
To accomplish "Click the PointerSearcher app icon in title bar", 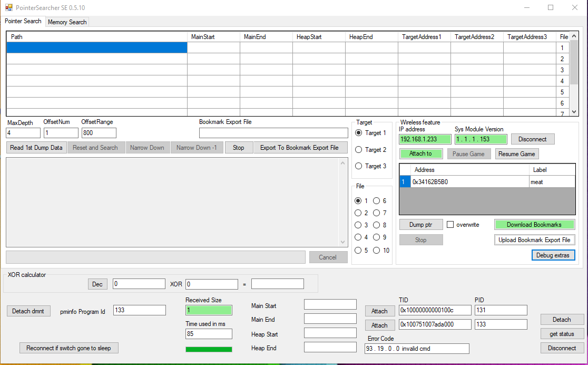I will 8,7.
